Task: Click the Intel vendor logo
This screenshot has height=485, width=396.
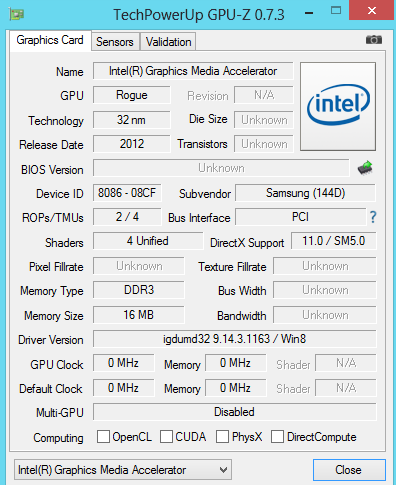Action: (x=338, y=106)
